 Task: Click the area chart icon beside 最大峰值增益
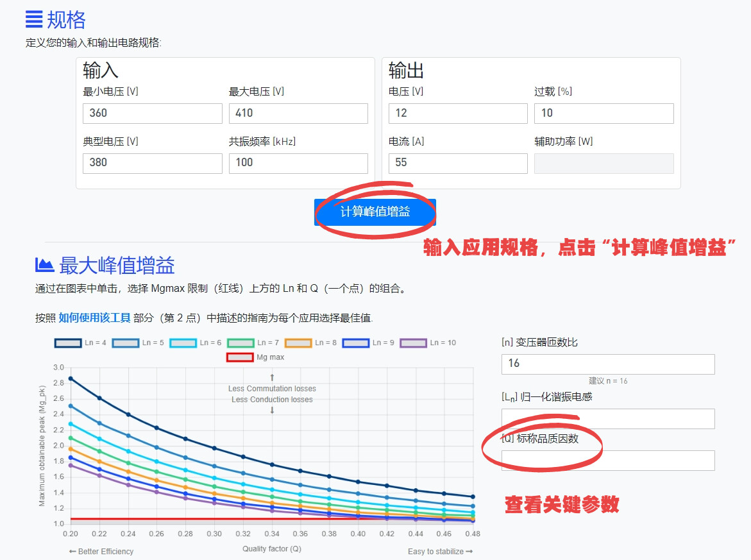(x=44, y=265)
